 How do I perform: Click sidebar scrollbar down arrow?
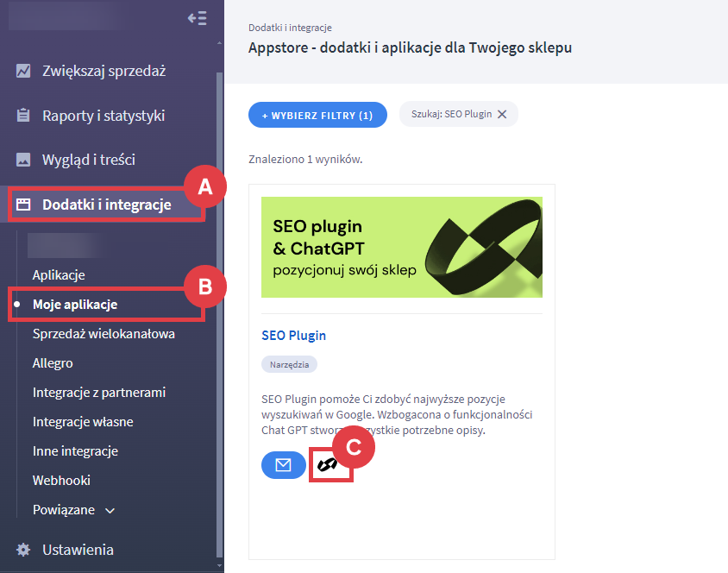[x=220, y=565]
